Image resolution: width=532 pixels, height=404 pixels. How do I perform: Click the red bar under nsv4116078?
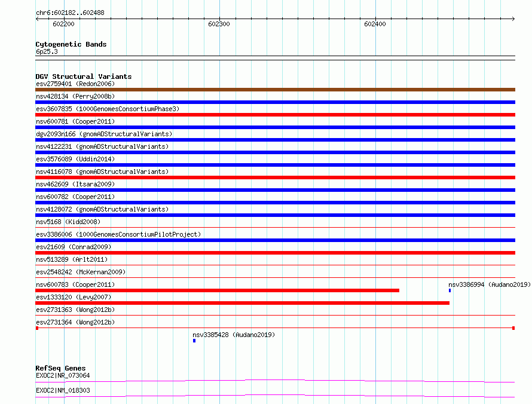(275, 177)
